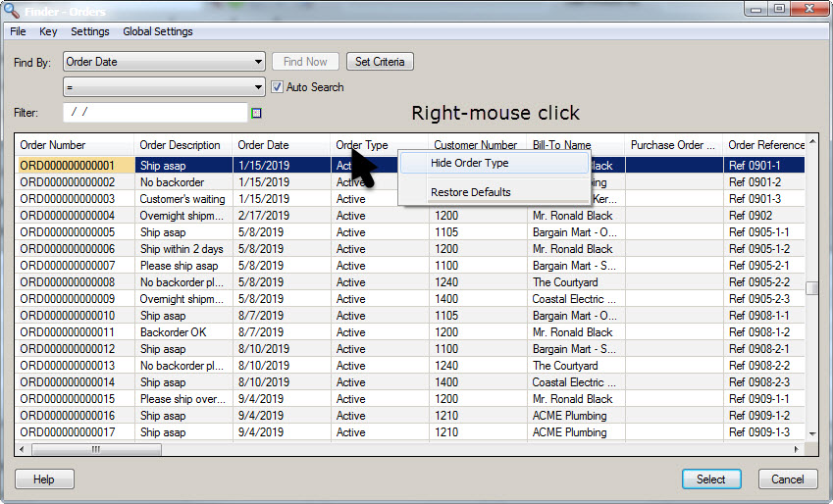Select row ORD000000000008

click(410, 282)
